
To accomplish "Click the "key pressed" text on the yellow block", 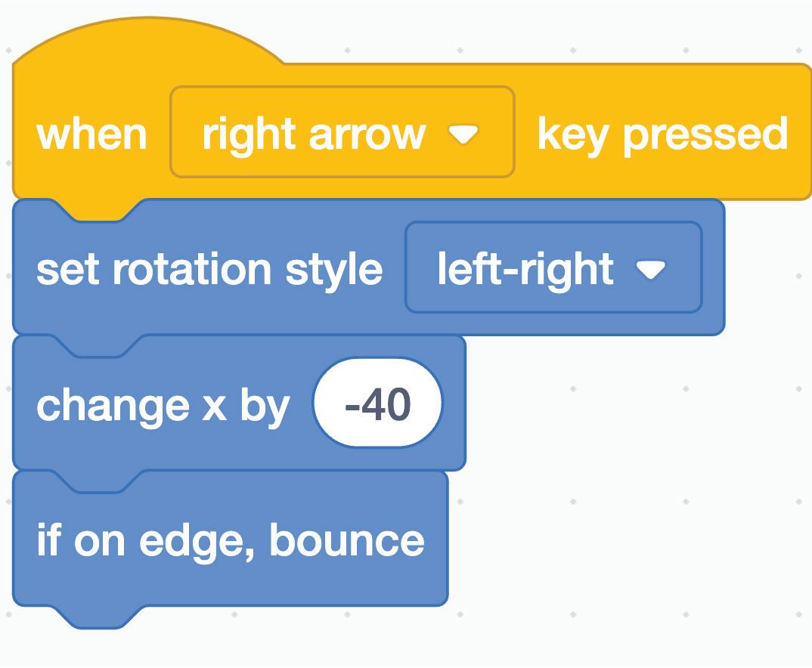I will click(x=662, y=135).
